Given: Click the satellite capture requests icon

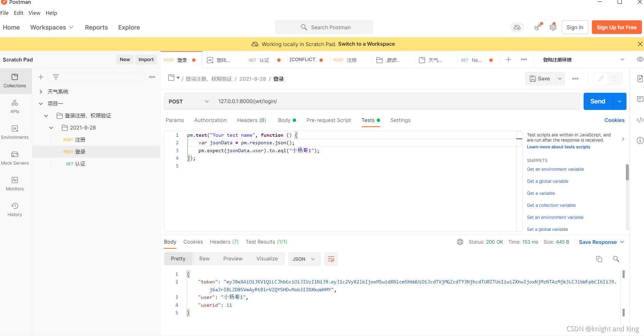Looking at the screenshot, I should click(538, 27).
